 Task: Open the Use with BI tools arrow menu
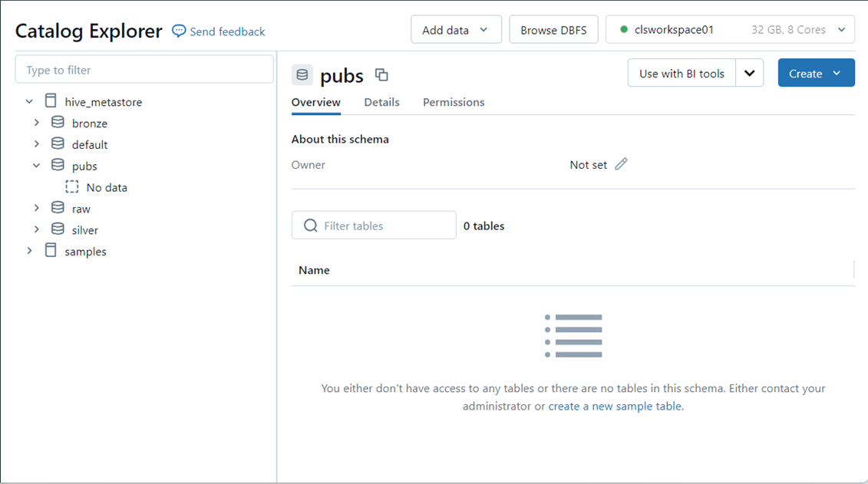(749, 74)
